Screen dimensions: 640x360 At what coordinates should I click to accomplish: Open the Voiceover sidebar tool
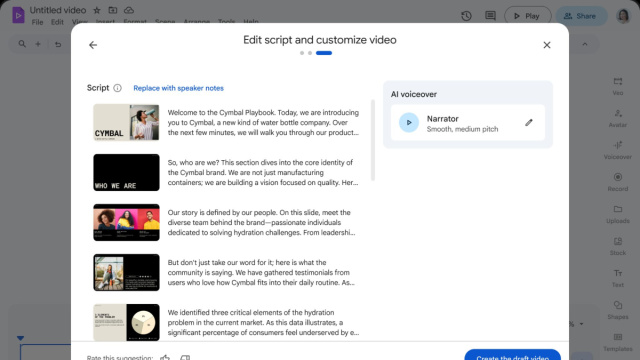[x=618, y=150]
